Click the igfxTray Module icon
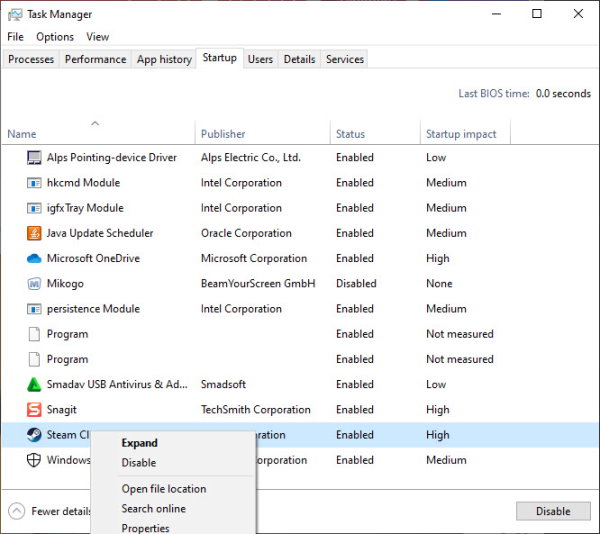Viewport: 600px width, 534px height. point(35,208)
